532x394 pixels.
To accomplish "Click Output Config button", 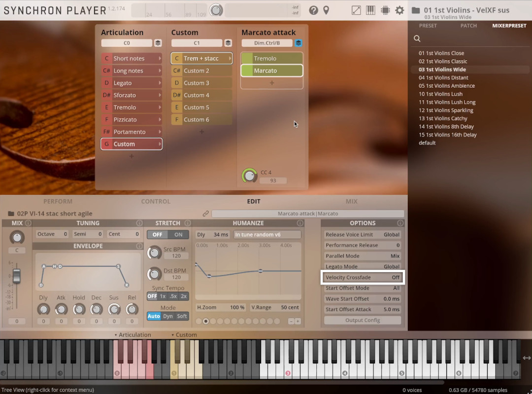I will pos(363,321).
